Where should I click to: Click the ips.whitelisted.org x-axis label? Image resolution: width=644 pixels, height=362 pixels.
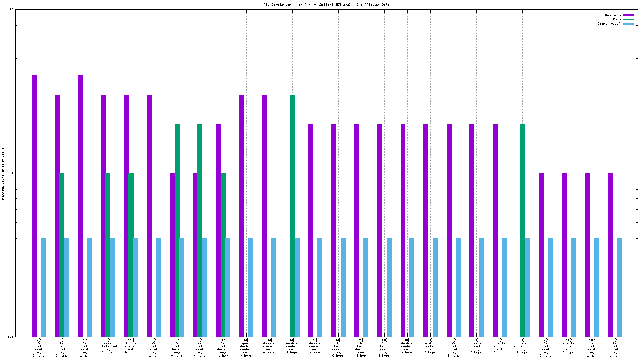coord(108,346)
